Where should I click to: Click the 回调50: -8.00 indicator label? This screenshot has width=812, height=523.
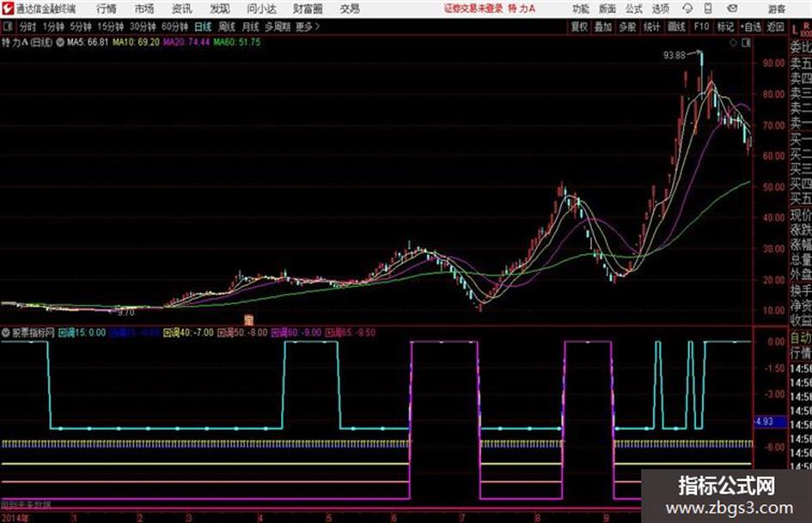click(x=242, y=332)
